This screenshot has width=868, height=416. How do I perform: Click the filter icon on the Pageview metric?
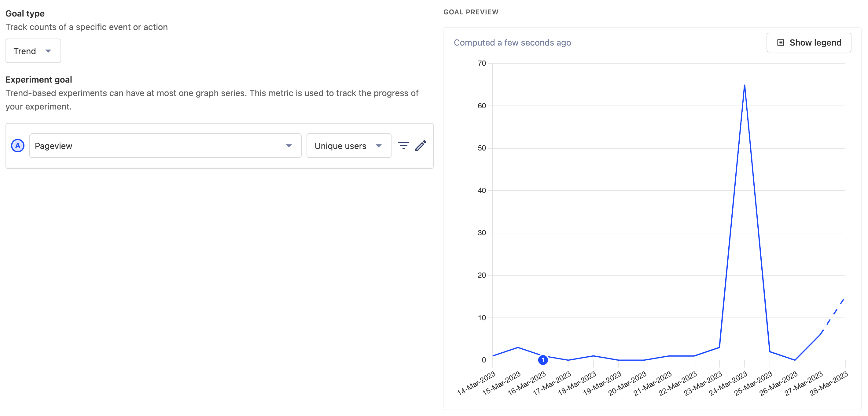pos(403,146)
